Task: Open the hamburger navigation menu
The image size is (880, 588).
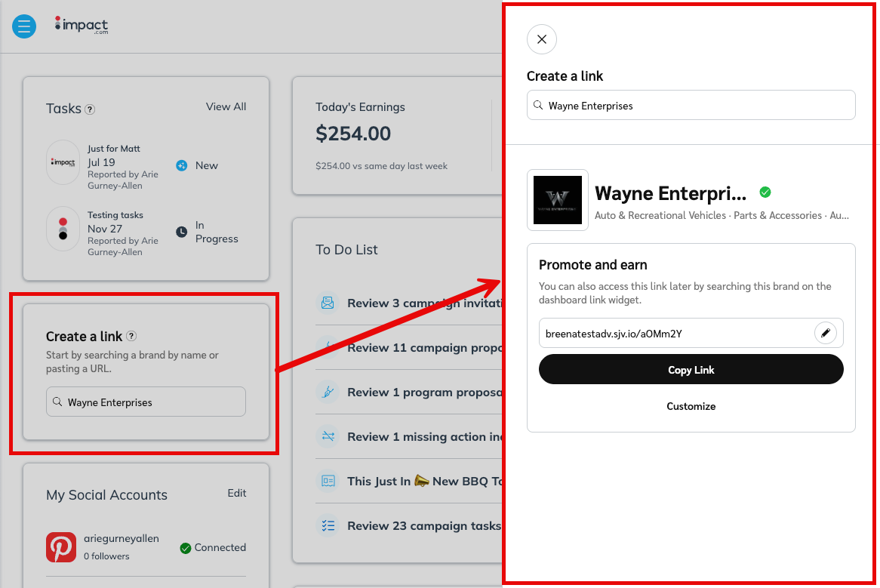Action: pyautogui.click(x=24, y=26)
